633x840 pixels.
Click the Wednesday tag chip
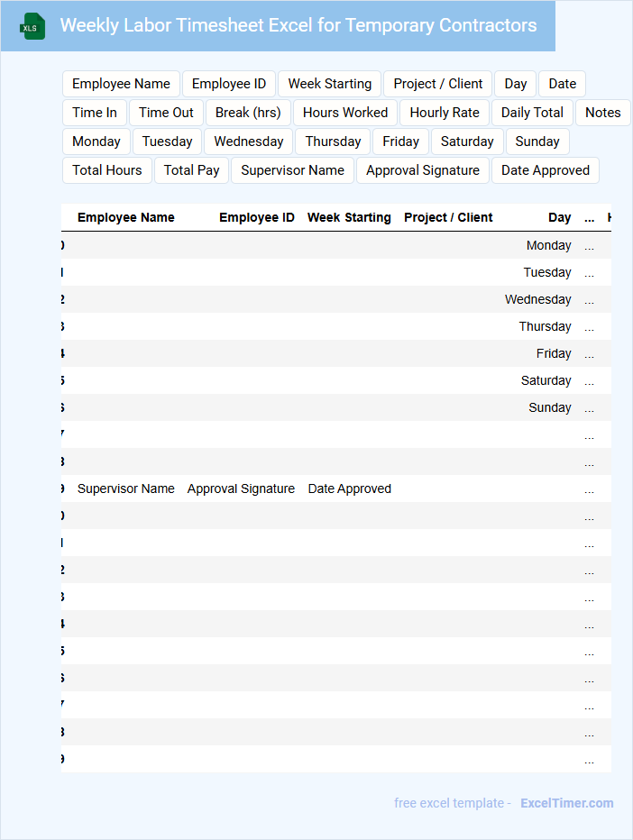point(249,142)
